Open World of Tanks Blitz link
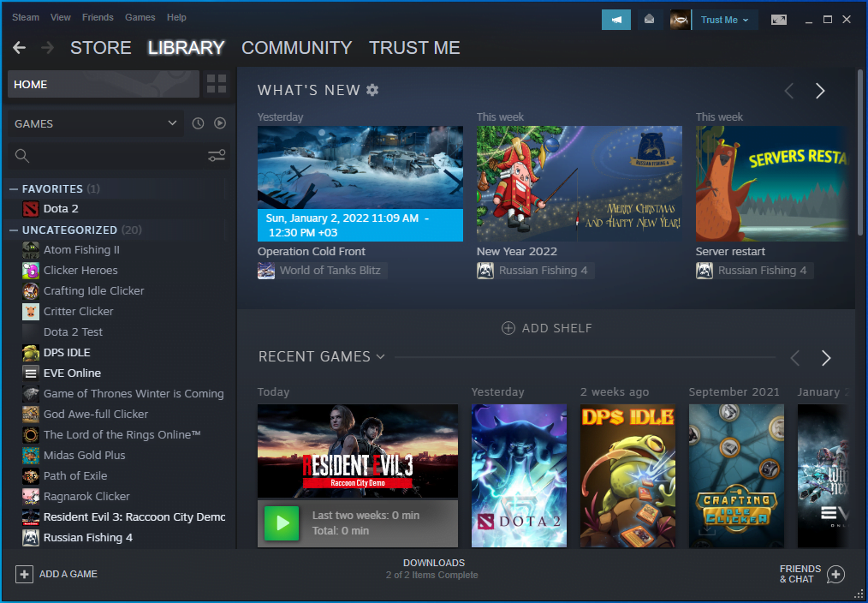868x603 pixels. coord(330,271)
